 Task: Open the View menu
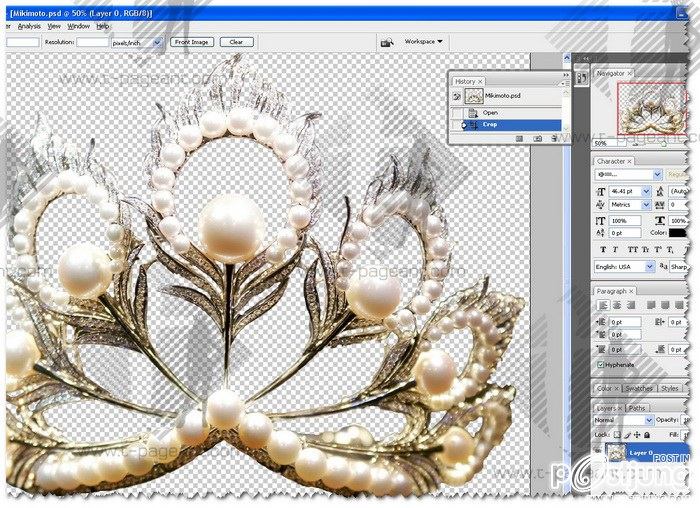pyautogui.click(x=54, y=26)
